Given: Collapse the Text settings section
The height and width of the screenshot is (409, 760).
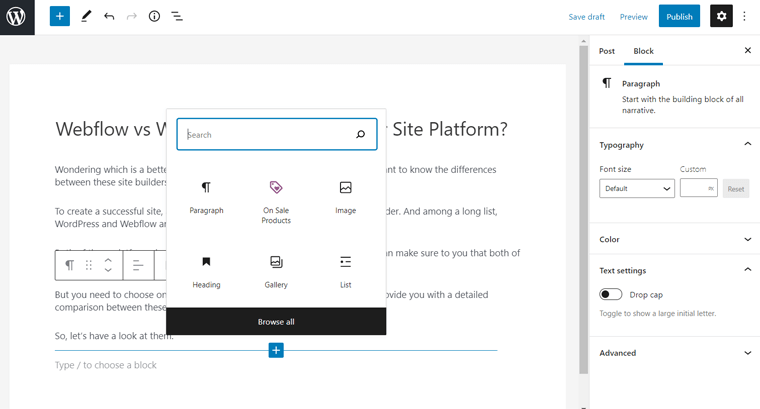Looking at the screenshot, I should [747, 269].
